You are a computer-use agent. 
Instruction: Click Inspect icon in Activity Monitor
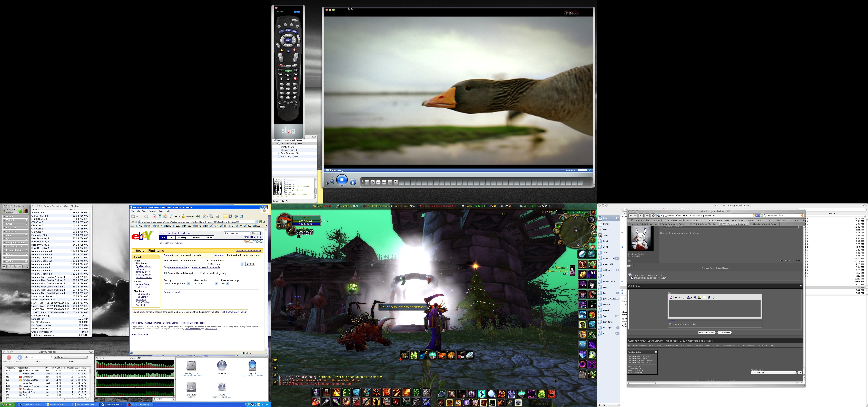click(x=19, y=357)
